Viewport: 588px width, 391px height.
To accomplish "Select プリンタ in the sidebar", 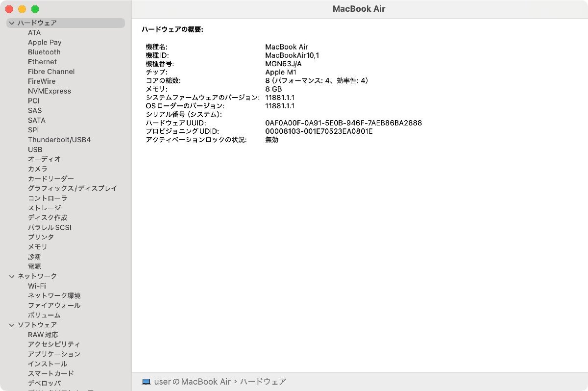I will click(41, 237).
